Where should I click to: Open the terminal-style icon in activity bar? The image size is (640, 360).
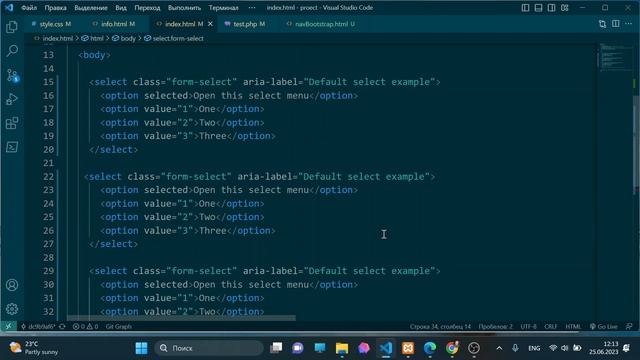pos(12,147)
